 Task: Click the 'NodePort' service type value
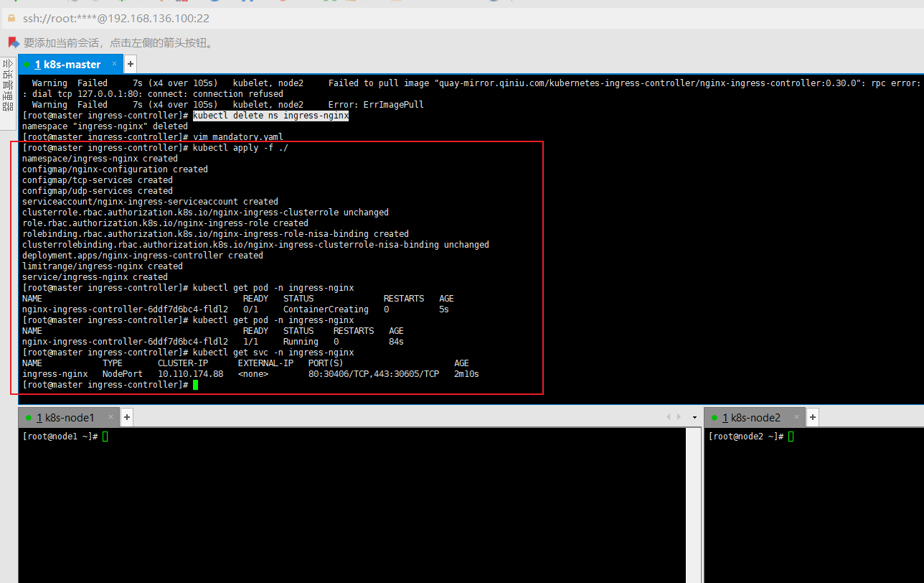click(122, 374)
